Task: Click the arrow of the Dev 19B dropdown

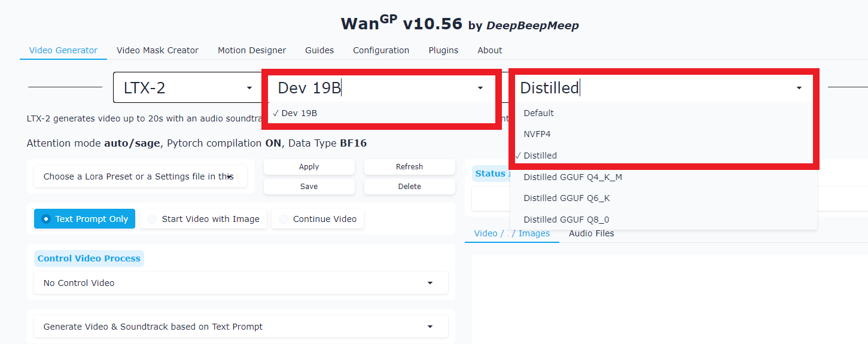Action: click(480, 89)
